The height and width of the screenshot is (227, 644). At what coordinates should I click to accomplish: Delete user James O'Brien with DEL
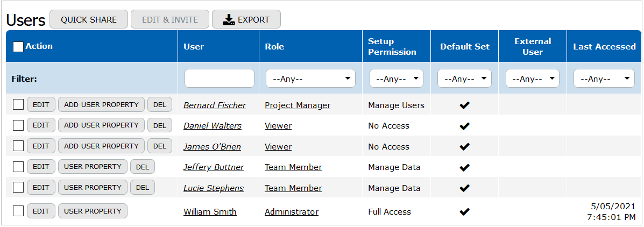pyautogui.click(x=160, y=146)
